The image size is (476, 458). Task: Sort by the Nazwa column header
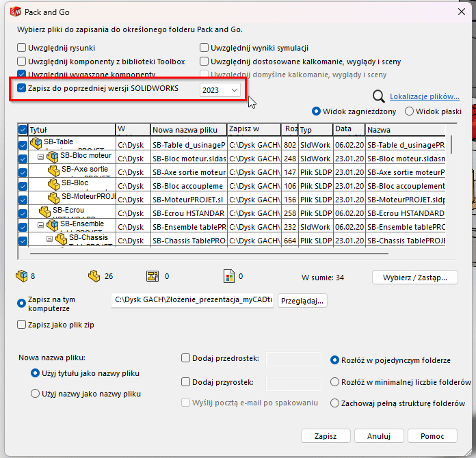click(406, 130)
